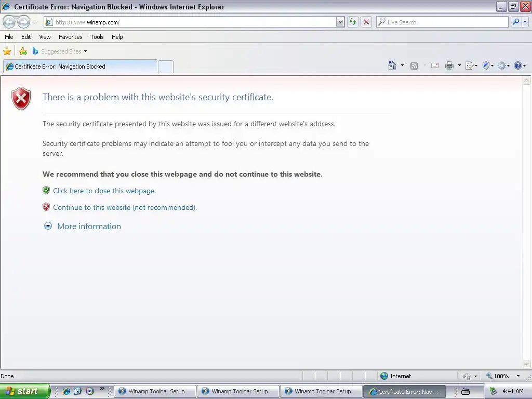532x399 pixels.
Task: Open the Help question mark icon
Action: click(x=520, y=66)
